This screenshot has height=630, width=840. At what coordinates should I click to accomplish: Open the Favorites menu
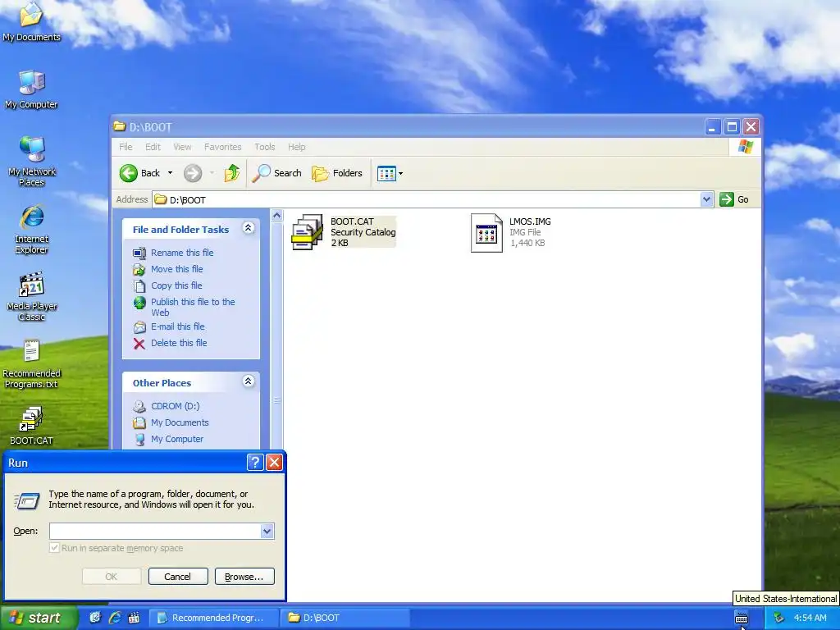click(223, 147)
